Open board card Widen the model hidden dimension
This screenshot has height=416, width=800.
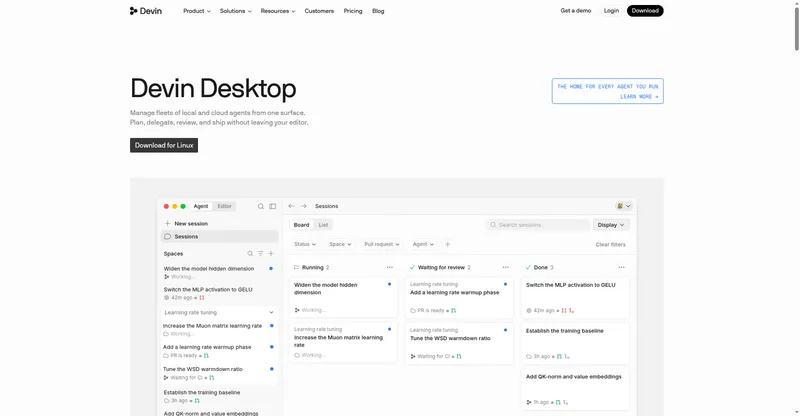(x=343, y=297)
